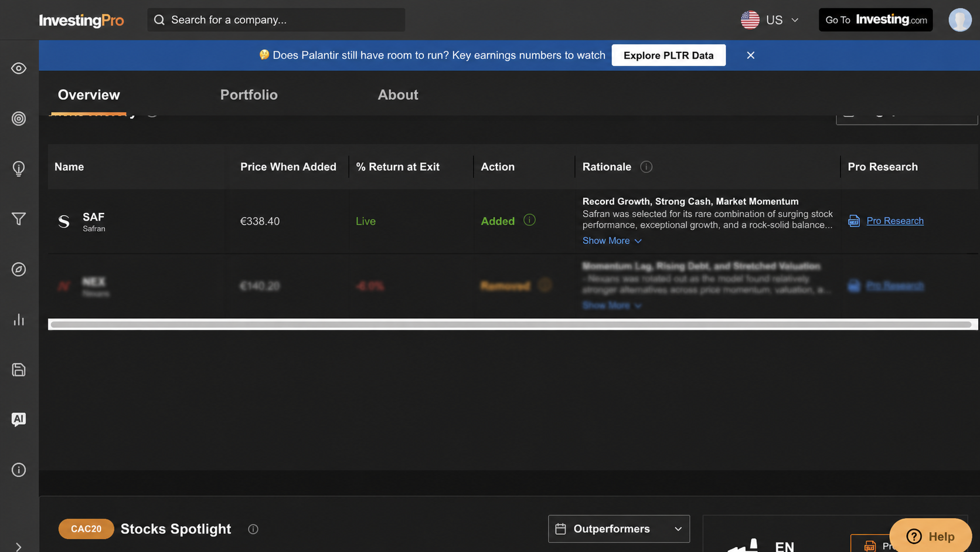980x552 pixels.
Task: Click the Safran Pro Research document icon
Action: point(854,221)
